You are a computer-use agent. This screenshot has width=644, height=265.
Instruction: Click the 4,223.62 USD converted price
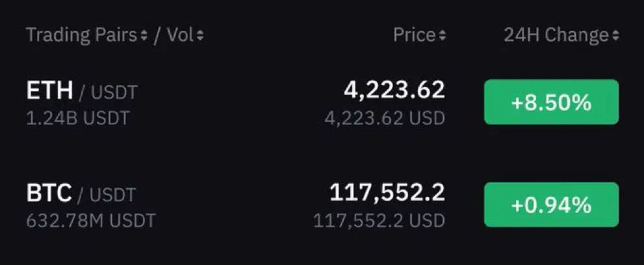[x=385, y=118]
